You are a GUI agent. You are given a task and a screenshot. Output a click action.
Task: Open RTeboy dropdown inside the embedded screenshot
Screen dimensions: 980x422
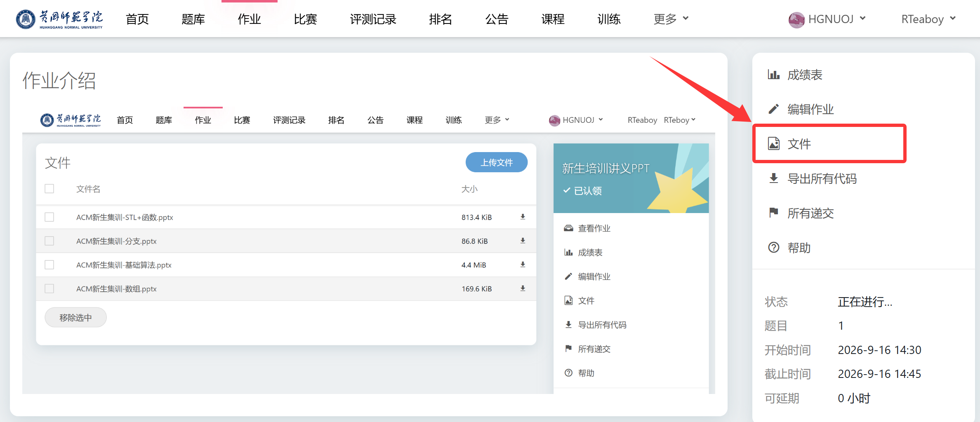(680, 120)
